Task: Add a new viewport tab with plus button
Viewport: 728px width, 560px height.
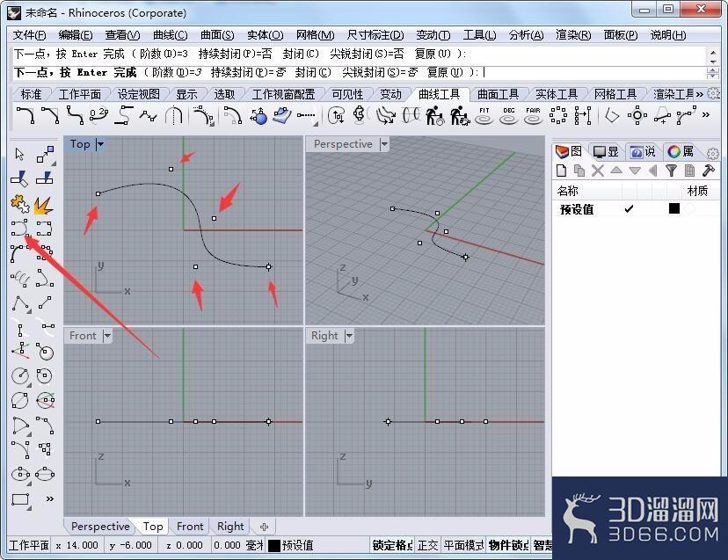Action: click(x=264, y=527)
